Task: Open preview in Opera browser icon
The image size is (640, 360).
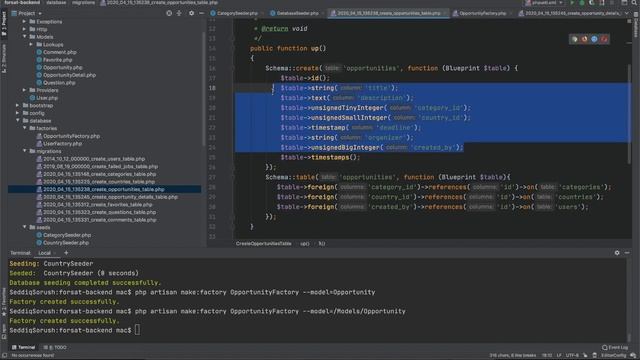Action: 604,39
